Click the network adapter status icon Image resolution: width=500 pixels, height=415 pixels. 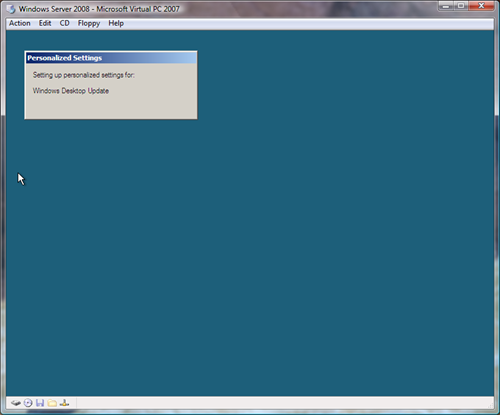pos(64,403)
